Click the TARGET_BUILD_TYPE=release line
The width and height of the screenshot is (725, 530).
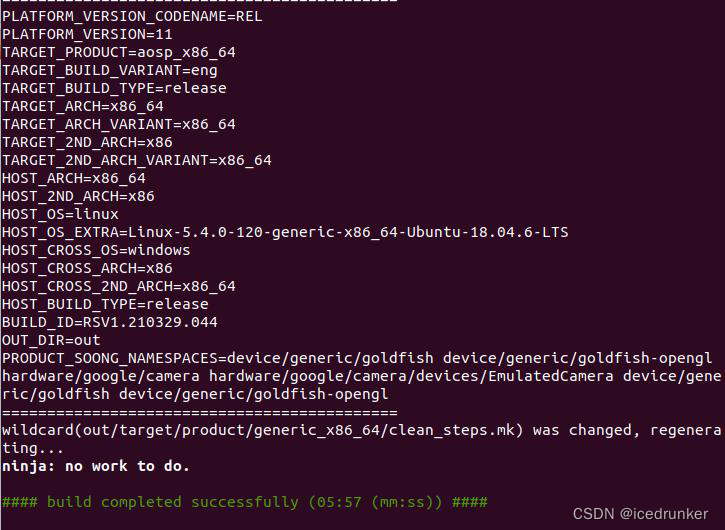114,88
